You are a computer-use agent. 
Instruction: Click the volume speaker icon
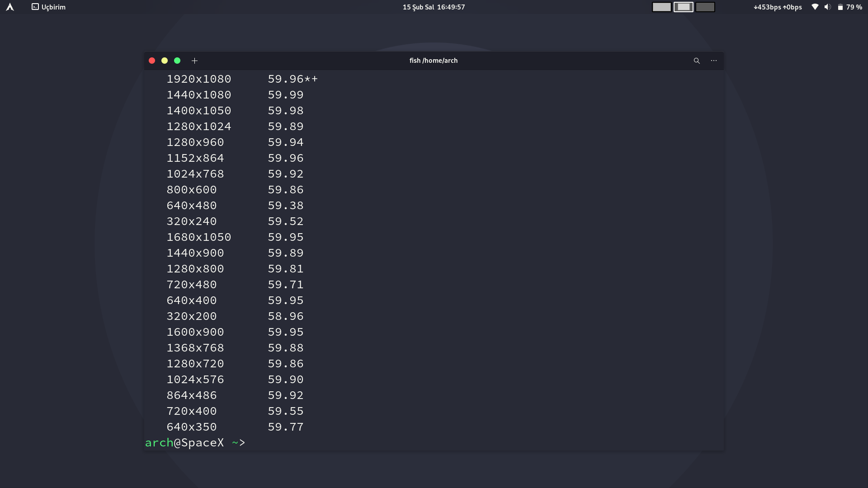point(827,7)
